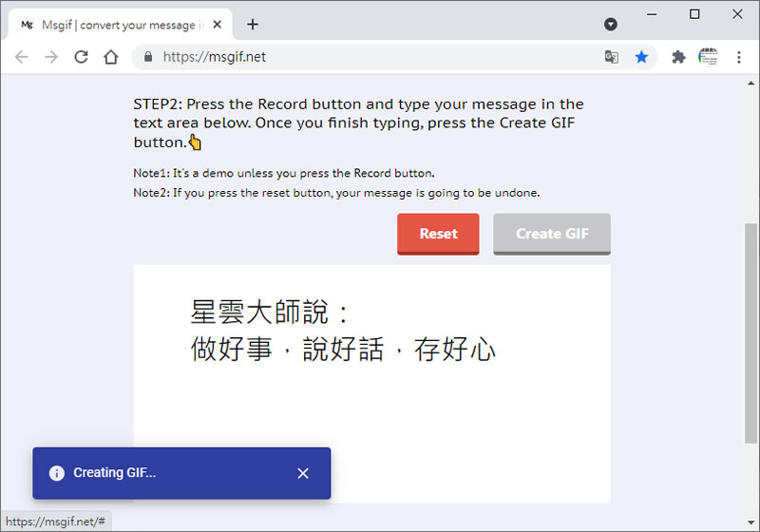Reload the msgif.net page

pos(81,57)
